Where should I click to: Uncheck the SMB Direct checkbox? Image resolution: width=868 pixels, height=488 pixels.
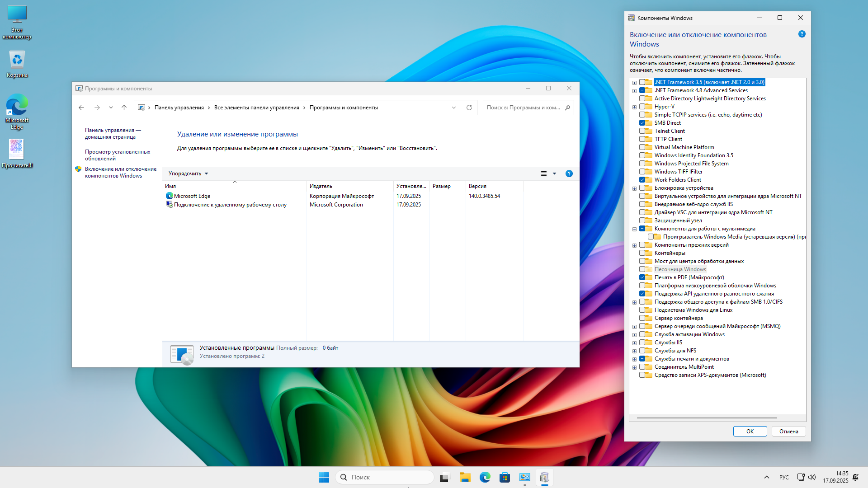point(642,123)
